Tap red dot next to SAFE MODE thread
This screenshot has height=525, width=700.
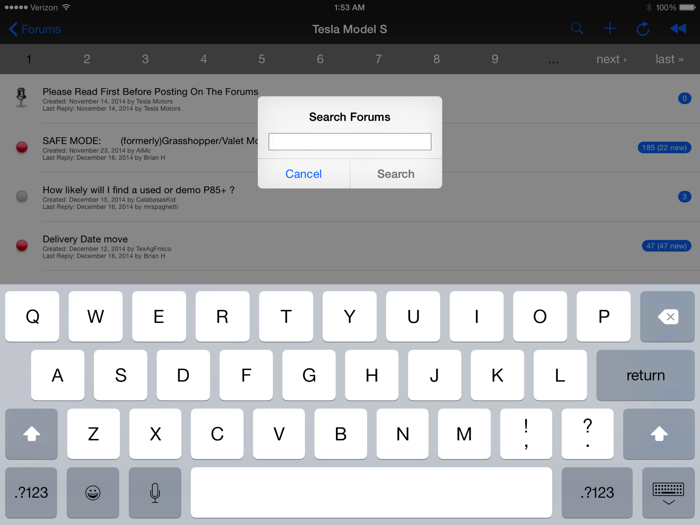tap(21, 147)
